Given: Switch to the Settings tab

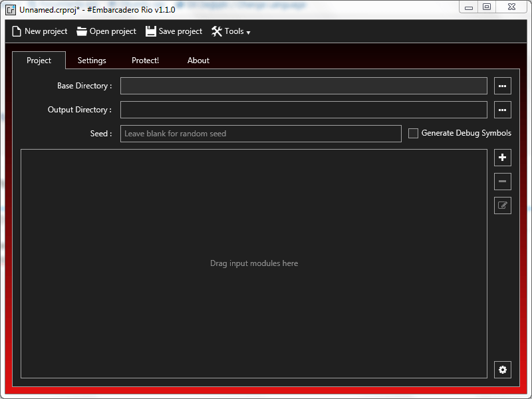Looking at the screenshot, I should [92, 61].
